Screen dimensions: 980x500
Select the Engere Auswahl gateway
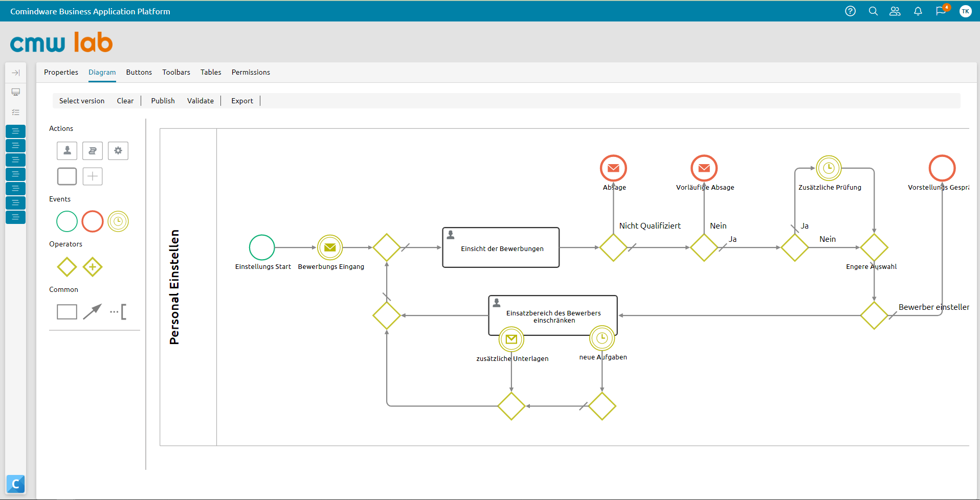pos(874,247)
